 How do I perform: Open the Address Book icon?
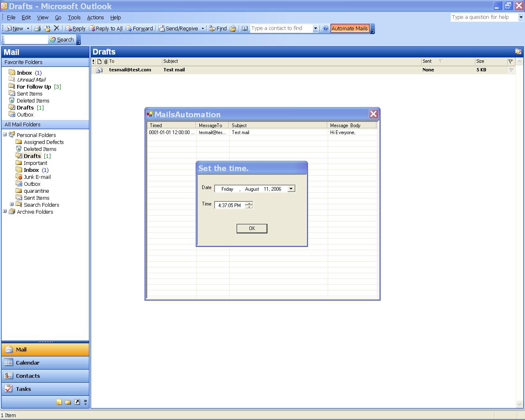point(244,28)
